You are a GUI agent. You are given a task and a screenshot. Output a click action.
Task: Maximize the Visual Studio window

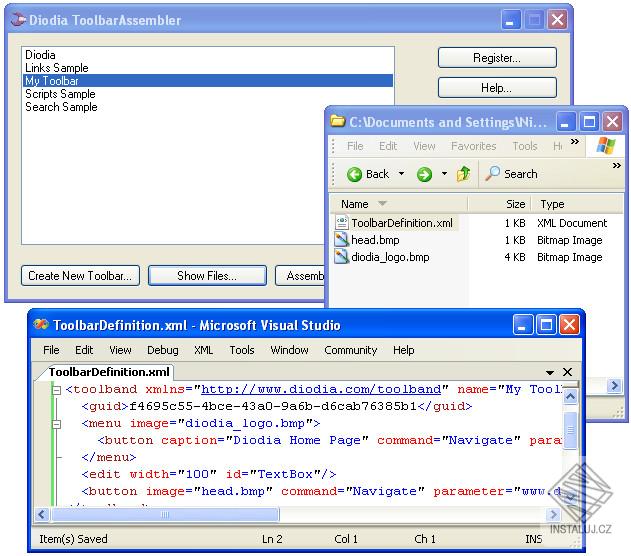coord(546,325)
